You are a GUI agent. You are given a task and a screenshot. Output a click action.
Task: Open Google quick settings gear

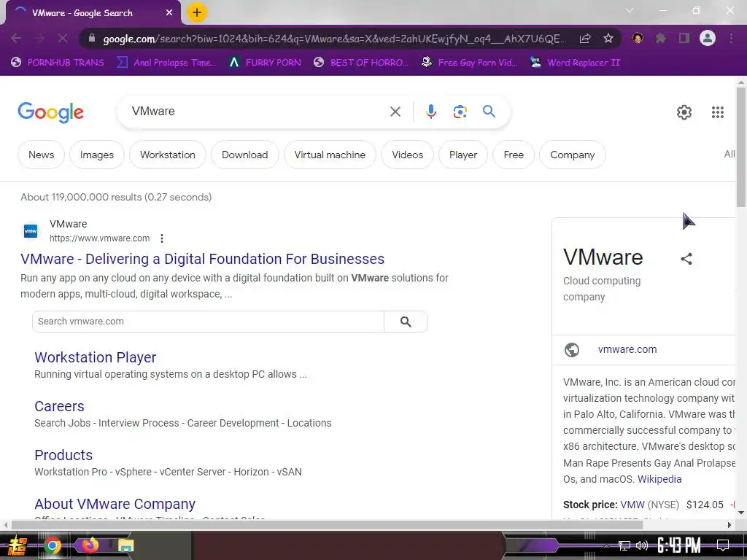tap(684, 112)
